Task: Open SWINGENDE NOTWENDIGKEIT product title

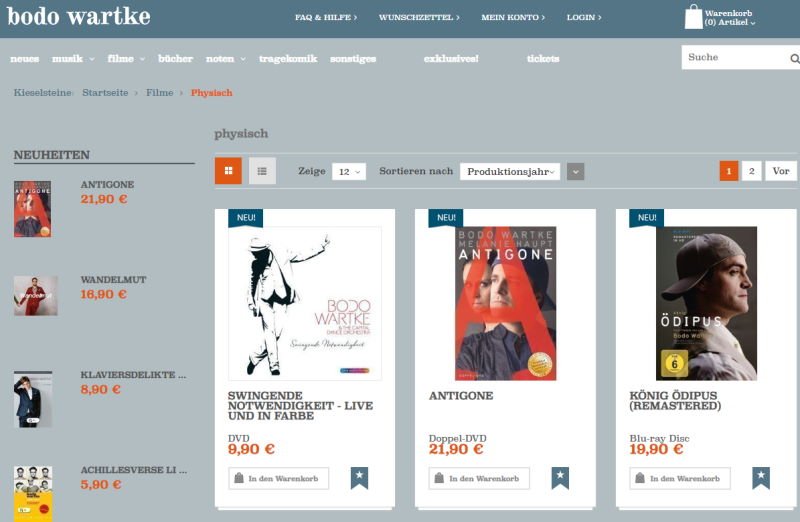Action: pyautogui.click(x=301, y=406)
